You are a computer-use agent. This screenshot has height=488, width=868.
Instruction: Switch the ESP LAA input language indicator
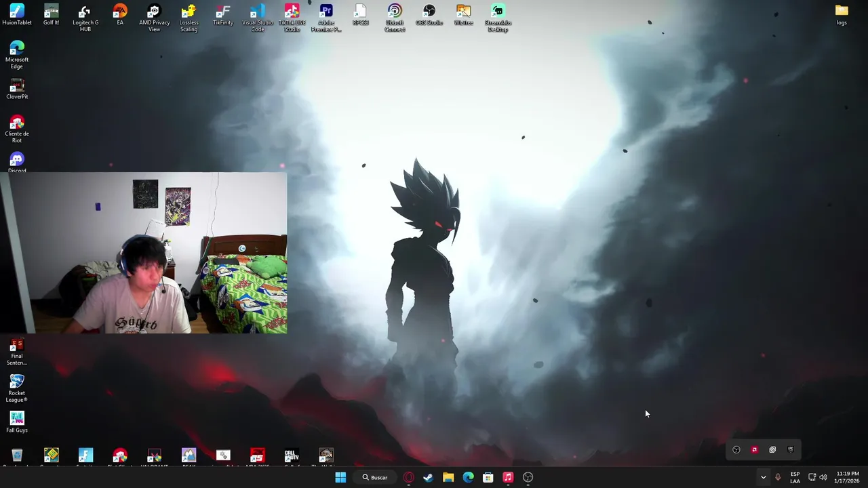coord(795,477)
